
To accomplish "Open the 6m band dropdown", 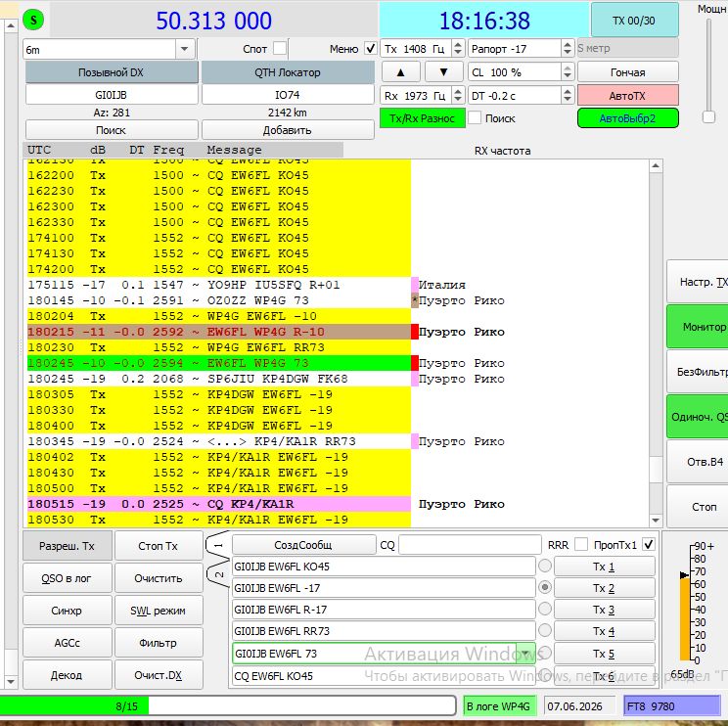I will pyautogui.click(x=184, y=49).
